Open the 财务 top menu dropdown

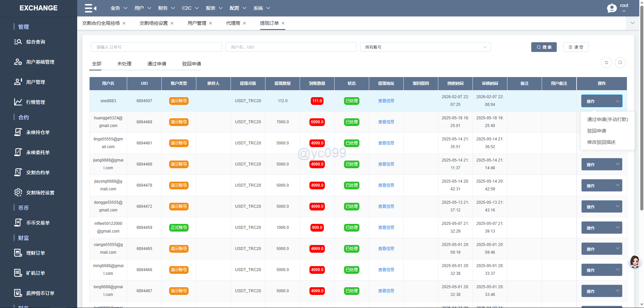pyautogui.click(x=166, y=8)
